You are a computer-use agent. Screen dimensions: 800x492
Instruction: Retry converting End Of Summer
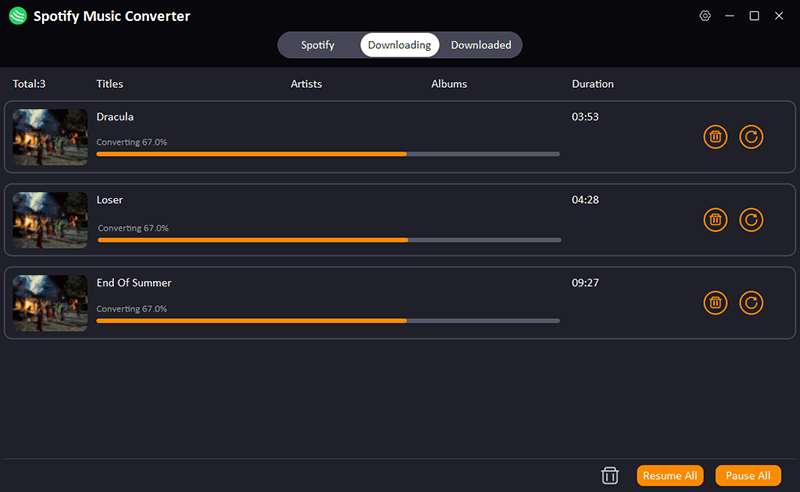[751, 303]
